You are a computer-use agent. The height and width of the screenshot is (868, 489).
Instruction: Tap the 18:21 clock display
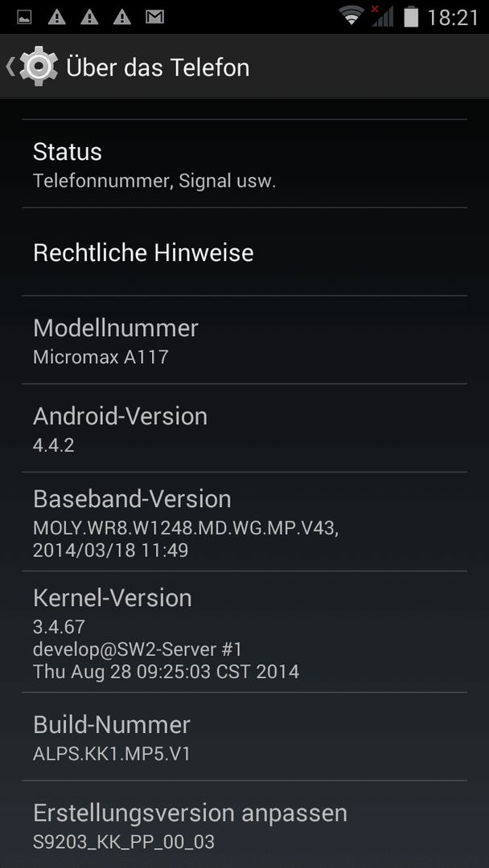[453, 17]
